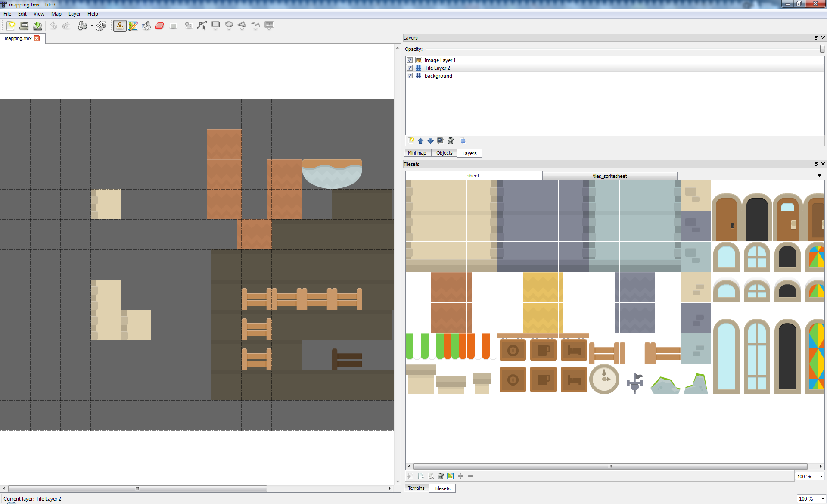Open the Help menu
The height and width of the screenshot is (504, 827).
pos(93,14)
